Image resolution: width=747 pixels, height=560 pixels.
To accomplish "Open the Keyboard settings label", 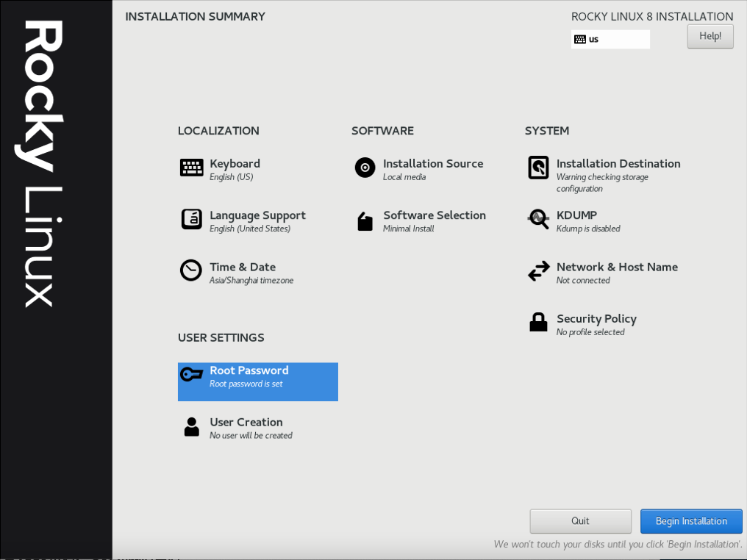I will point(235,163).
